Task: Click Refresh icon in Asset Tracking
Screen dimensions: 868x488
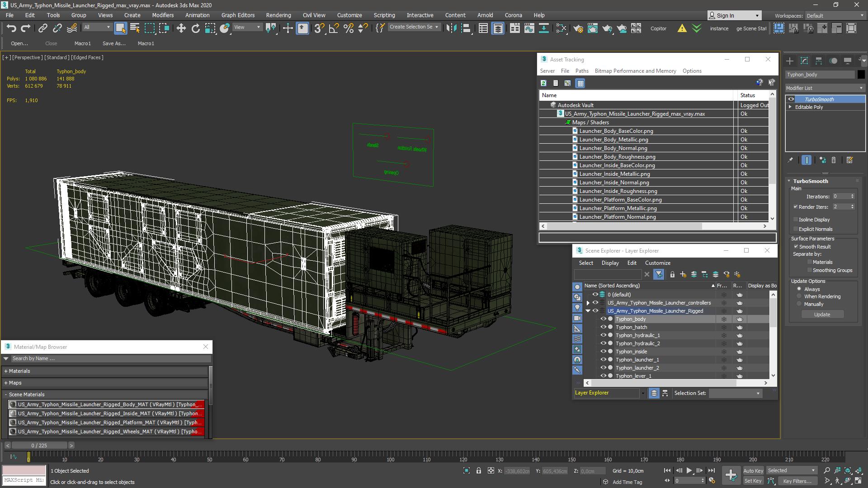Action: point(543,83)
